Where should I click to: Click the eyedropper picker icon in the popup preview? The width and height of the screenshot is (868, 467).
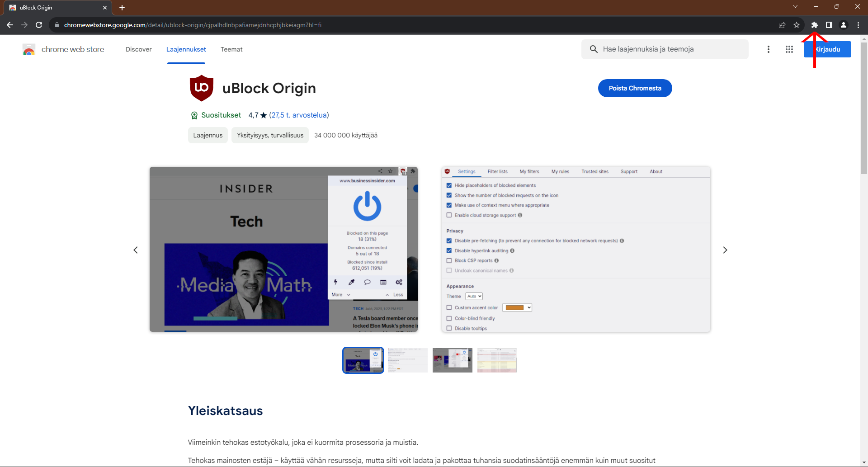[351, 282]
